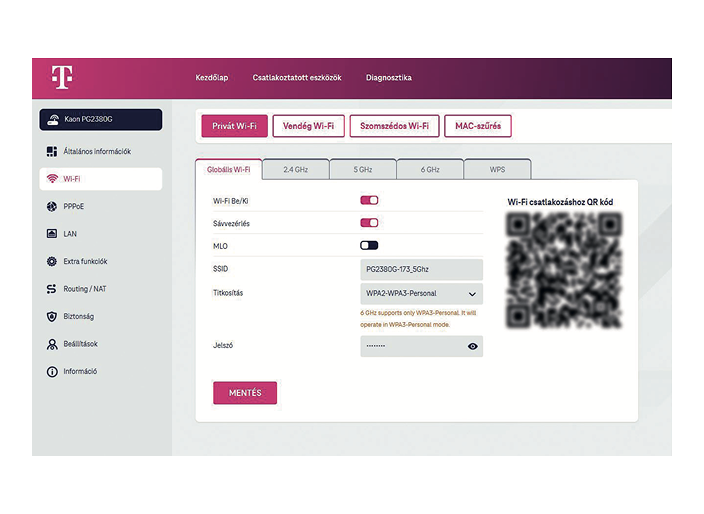
Task: Open the WPS tab
Action: point(497,170)
